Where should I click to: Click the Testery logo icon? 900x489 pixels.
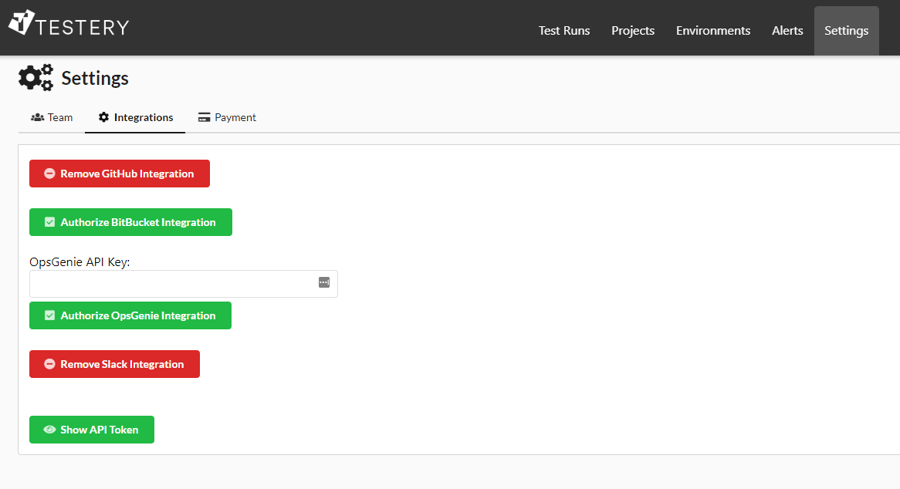[x=22, y=22]
